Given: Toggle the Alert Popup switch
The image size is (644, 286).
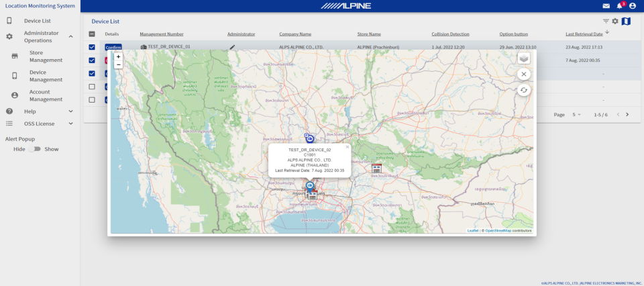Looking at the screenshot, I should pyautogui.click(x=34, y=149).
